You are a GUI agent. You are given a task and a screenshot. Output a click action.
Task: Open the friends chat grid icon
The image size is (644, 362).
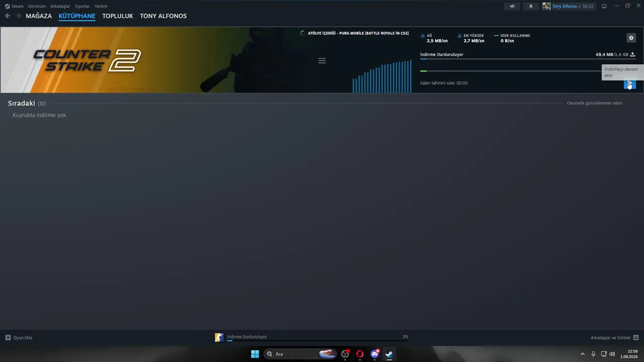(636, 337)
